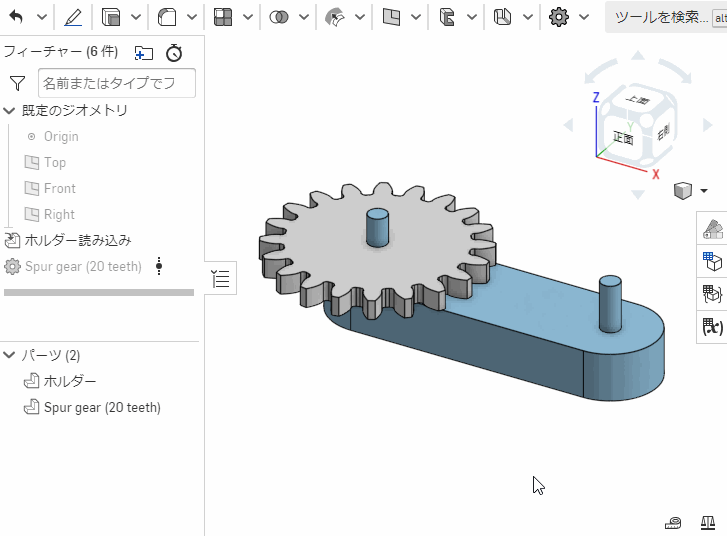
Task: Open the view cube display dropdown
Action: point(704,190)
